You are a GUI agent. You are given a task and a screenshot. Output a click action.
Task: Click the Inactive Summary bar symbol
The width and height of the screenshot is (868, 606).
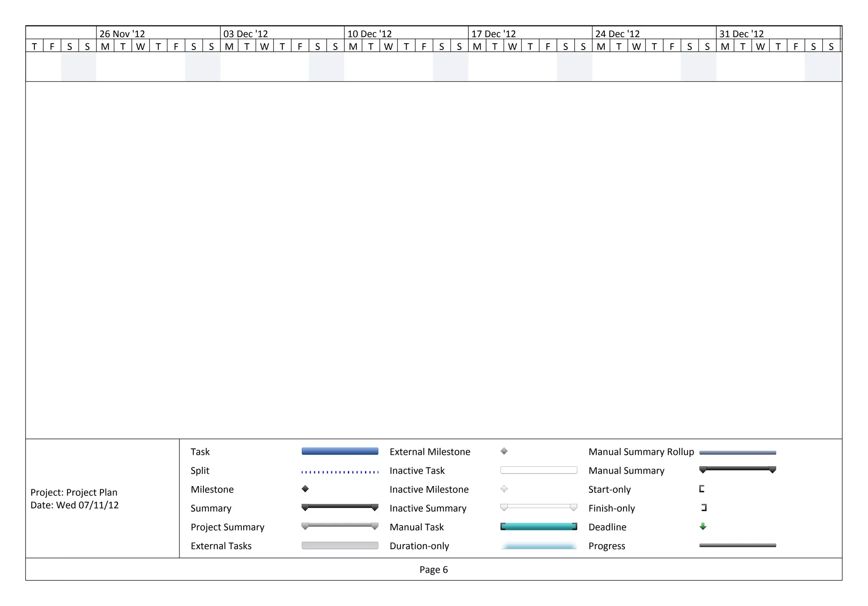538,506
